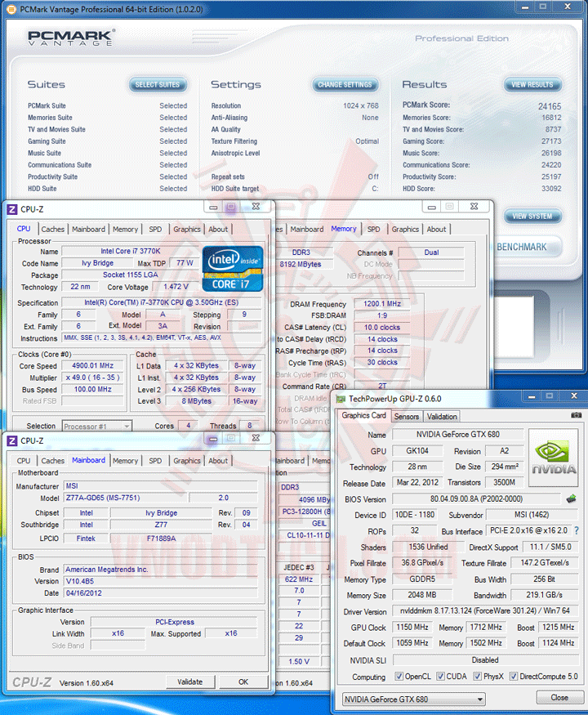Screen dimensions: 588x715
Task: Switch to Validation tab in GPU-Z
Action: (442, 416)
